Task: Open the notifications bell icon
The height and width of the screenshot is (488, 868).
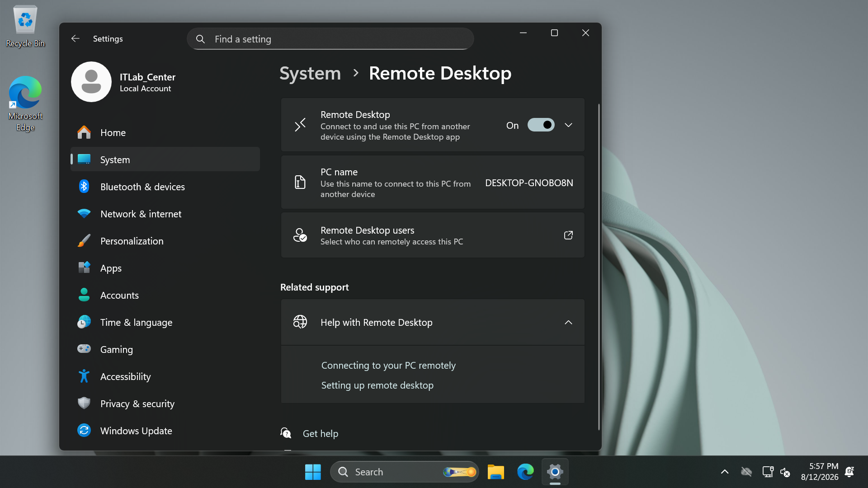Action: pyautogui.click(x=849, y=472)
